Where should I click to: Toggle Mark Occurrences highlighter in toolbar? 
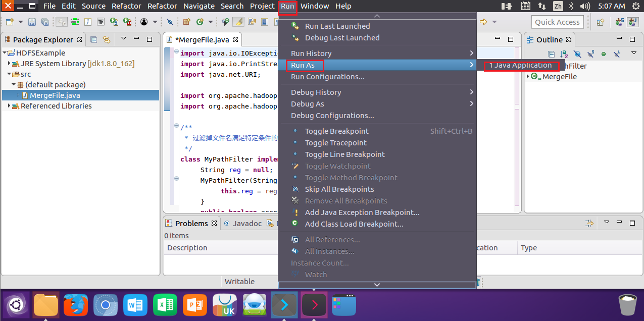click(239, 22)
